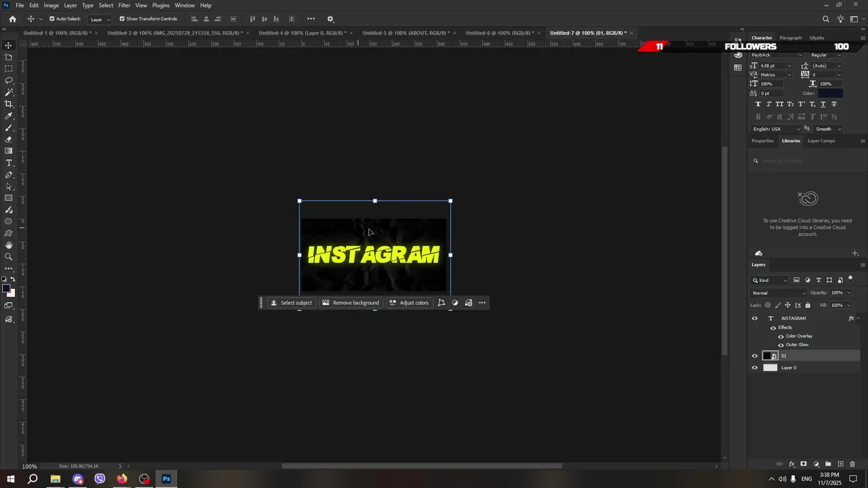The width and height of the screenshot is (868, 488).
Task: Open the options bar settings gear
Action: [330, 19]
